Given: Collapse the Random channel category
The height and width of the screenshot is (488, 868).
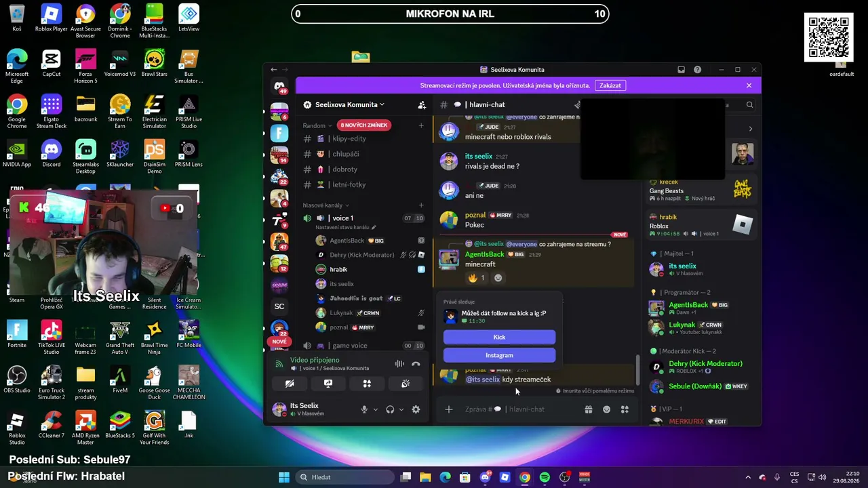Looking at the screenshot, I should click(317, 125).
